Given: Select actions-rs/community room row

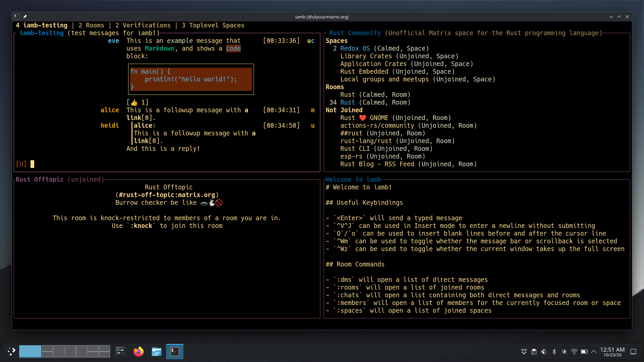Looking at the screenshot, I should (409, 125).
